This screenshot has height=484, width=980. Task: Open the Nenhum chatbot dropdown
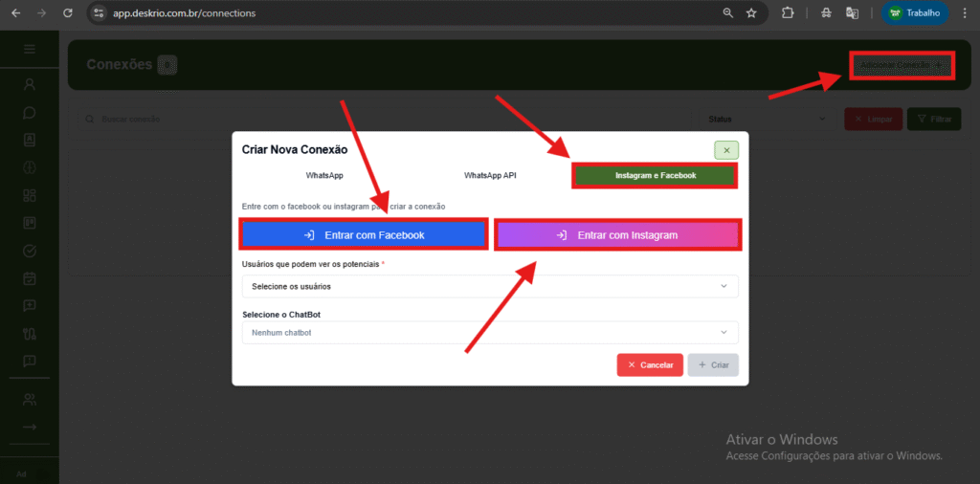point(489,333)
